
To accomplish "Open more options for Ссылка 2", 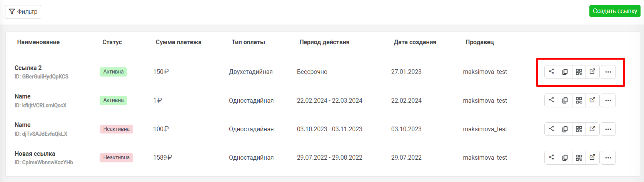I will pyautogui.click(x=608, y=72).
